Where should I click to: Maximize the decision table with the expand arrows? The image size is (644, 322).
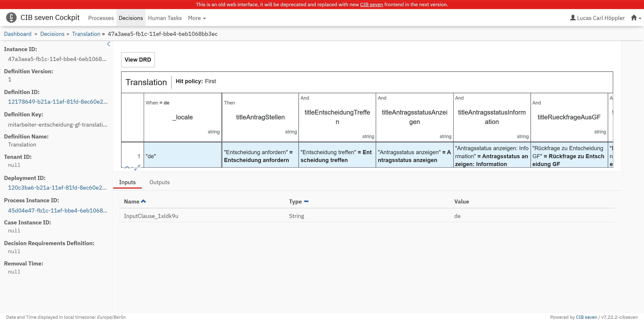[x=137, y=167]
